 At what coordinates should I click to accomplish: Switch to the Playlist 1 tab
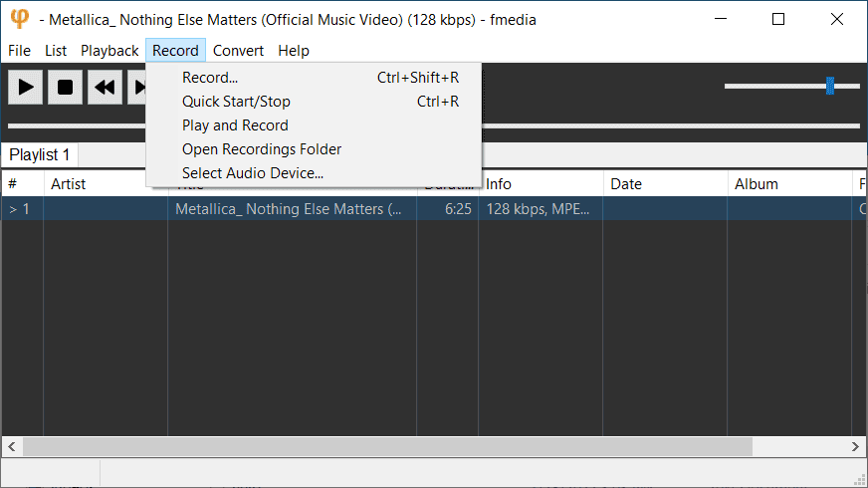[39, 154]
